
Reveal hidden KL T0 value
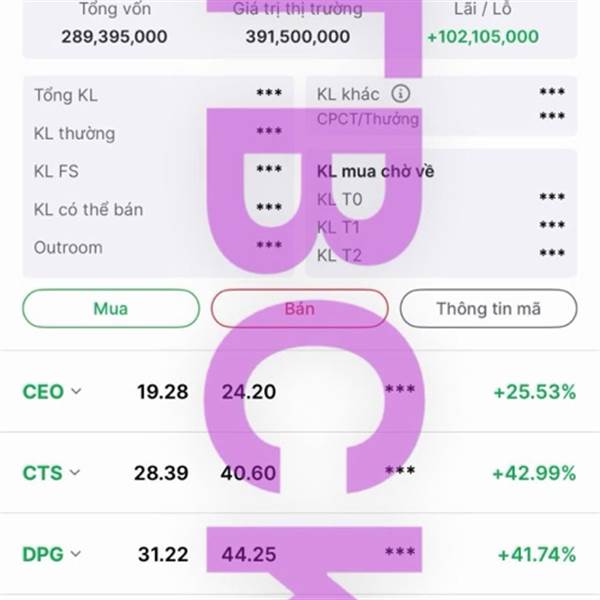tap(552, 197)
